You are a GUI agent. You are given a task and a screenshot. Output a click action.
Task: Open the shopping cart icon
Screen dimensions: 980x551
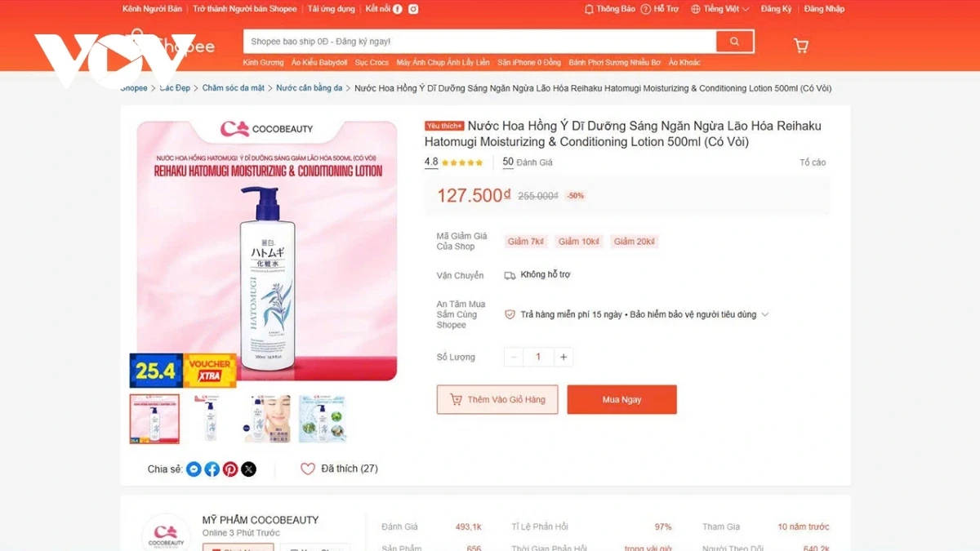(801, 46)
